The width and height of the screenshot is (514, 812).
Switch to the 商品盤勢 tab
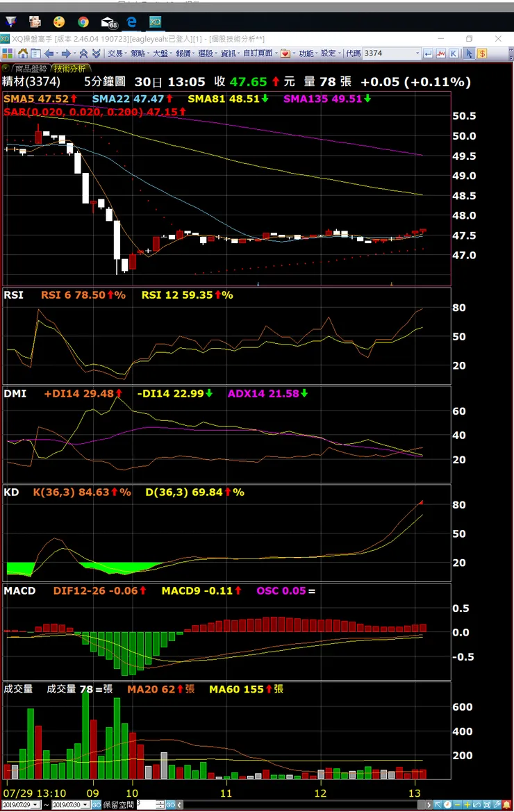pyautogui.click(x=31, y=68)
